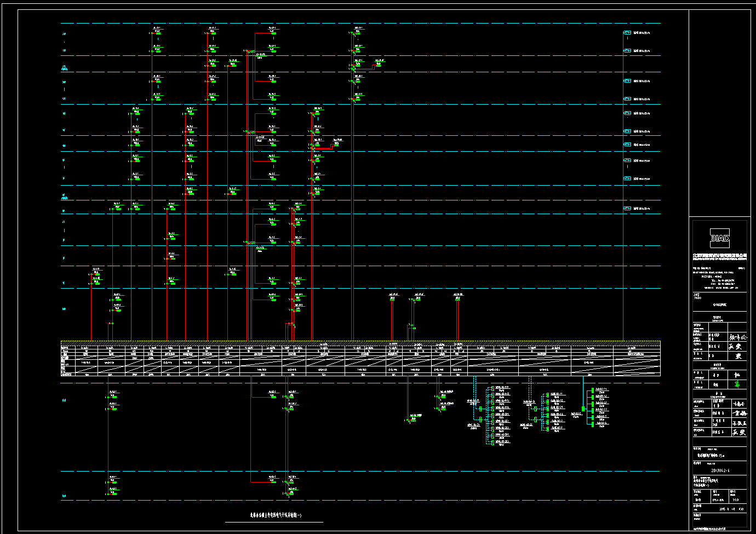Select bottom green block of leftmost dashed cyan tree
This screenshot has height=534, width=756.
[492, 443]
